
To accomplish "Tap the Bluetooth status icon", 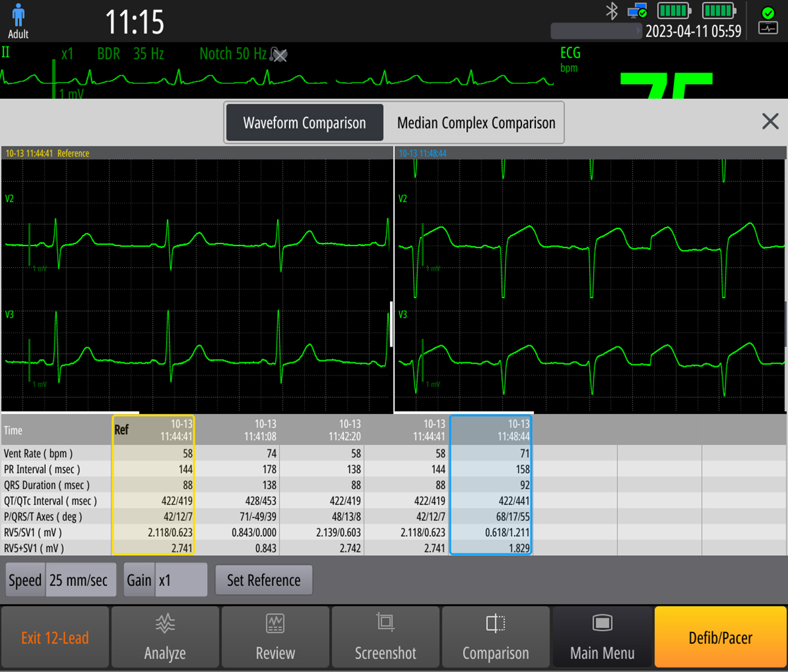I will point(612,11).
